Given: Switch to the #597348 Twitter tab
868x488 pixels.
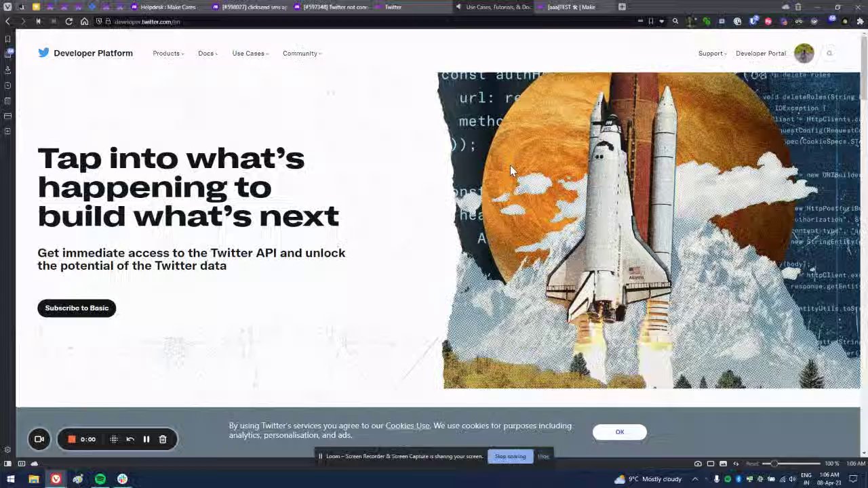Looking at the screenshot, I should pos(331,7).
